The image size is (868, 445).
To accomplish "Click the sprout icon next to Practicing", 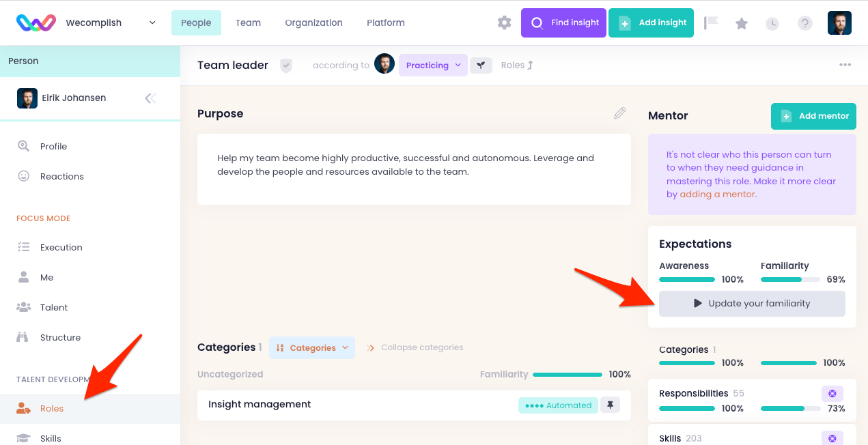I will click(x=481, y=66).
